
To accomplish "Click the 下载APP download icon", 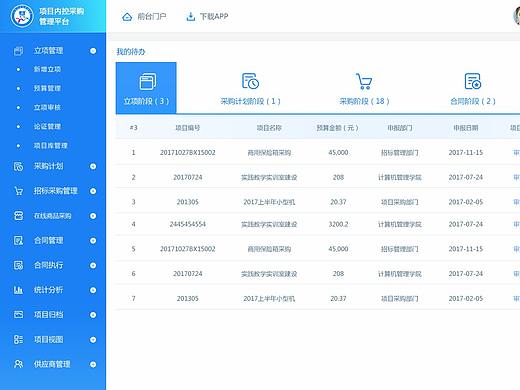I will point(190,16).
